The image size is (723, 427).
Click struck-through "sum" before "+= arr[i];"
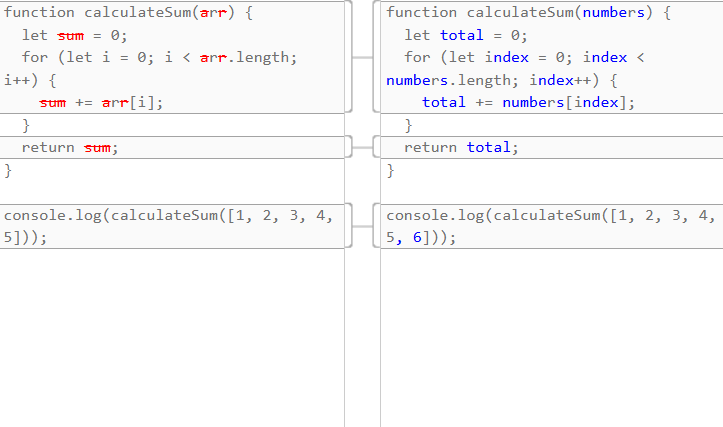(x=53, y=102)
